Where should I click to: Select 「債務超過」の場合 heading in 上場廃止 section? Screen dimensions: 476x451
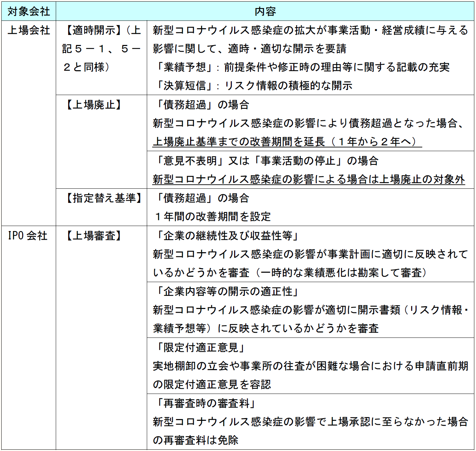tap(201, 105)
